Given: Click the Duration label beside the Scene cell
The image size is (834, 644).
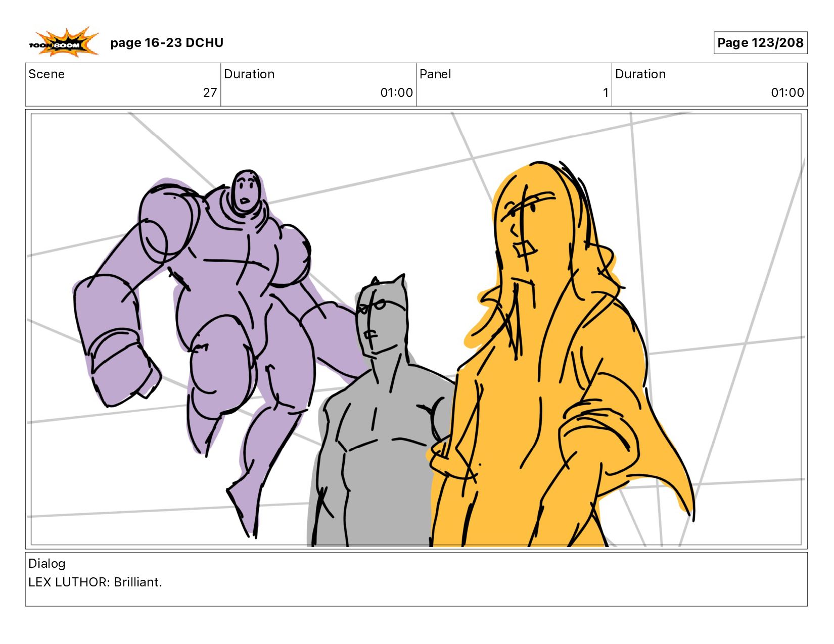Looking at the screenshot, I should coord(249,74).
